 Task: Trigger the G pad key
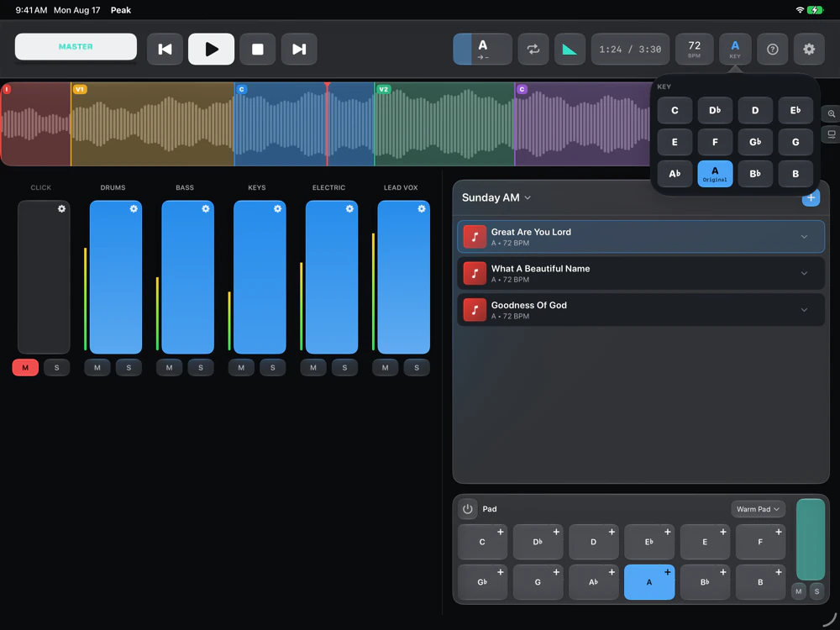(x=538, y=582)
